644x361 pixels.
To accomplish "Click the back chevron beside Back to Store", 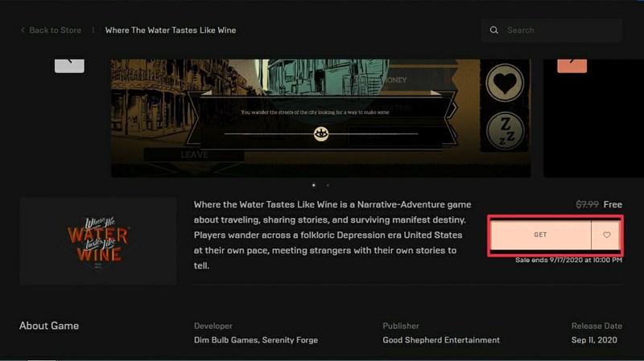I will pos(23,30).
